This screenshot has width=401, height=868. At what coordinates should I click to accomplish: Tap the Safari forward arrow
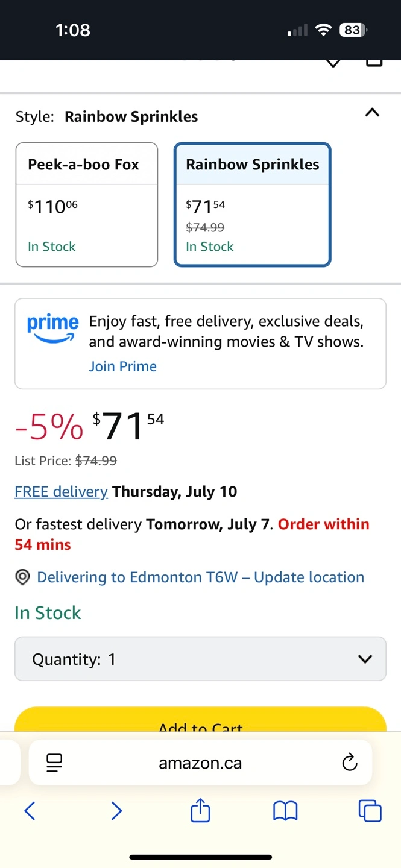(x=116, y=811)
